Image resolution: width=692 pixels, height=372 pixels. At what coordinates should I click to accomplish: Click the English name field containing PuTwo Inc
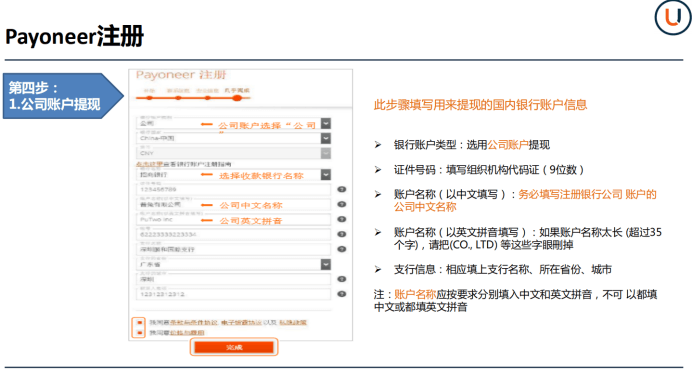[233, 219]
